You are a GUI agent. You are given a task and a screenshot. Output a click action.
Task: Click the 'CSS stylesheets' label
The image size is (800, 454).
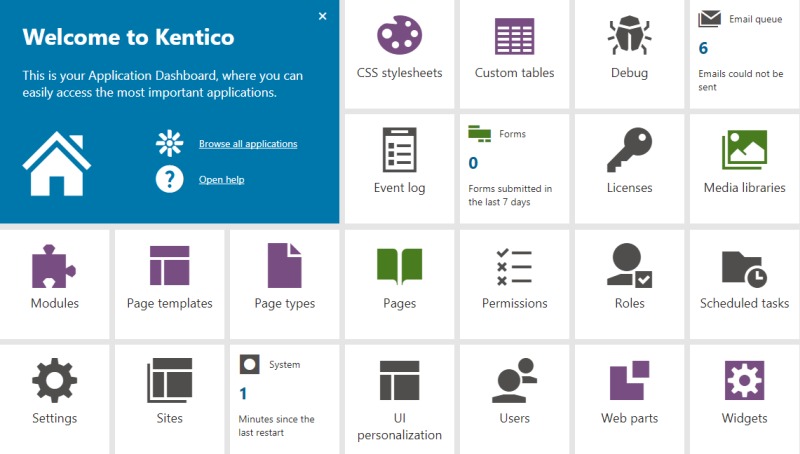tap(399, 73)
